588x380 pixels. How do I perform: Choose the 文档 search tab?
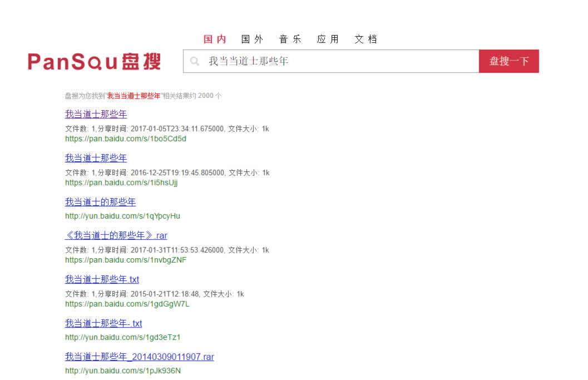click(365, 40)
